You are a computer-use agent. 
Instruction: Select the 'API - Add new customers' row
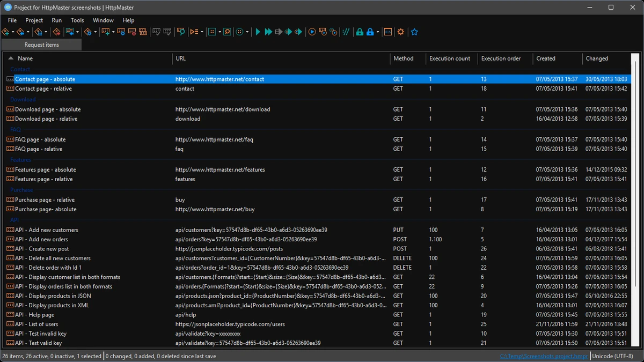coord(317,230)
